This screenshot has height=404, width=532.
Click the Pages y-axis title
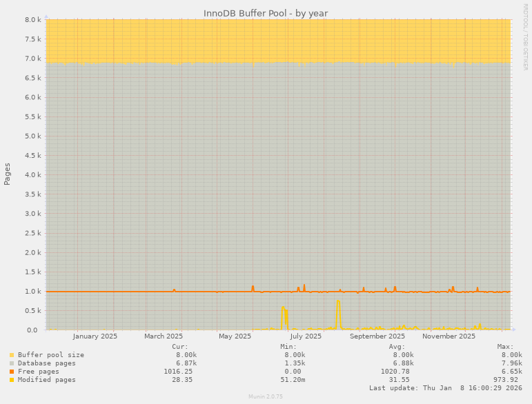click(7, 174)
